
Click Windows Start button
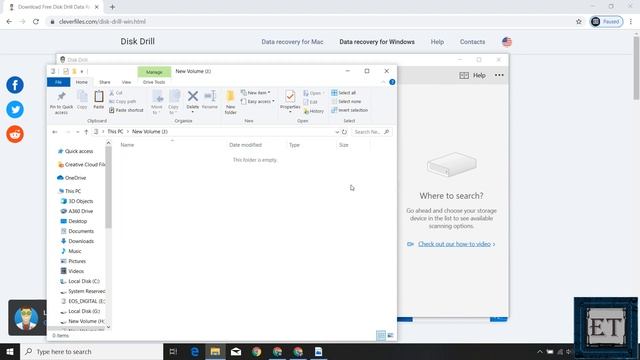pyautogui.click(x=10, y=351)
